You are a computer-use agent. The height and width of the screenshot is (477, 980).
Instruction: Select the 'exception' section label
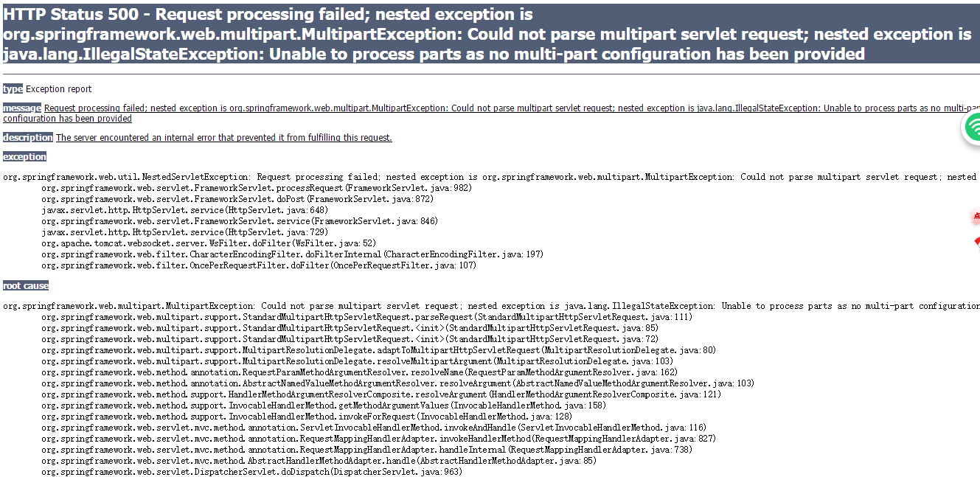coord(25,157)
